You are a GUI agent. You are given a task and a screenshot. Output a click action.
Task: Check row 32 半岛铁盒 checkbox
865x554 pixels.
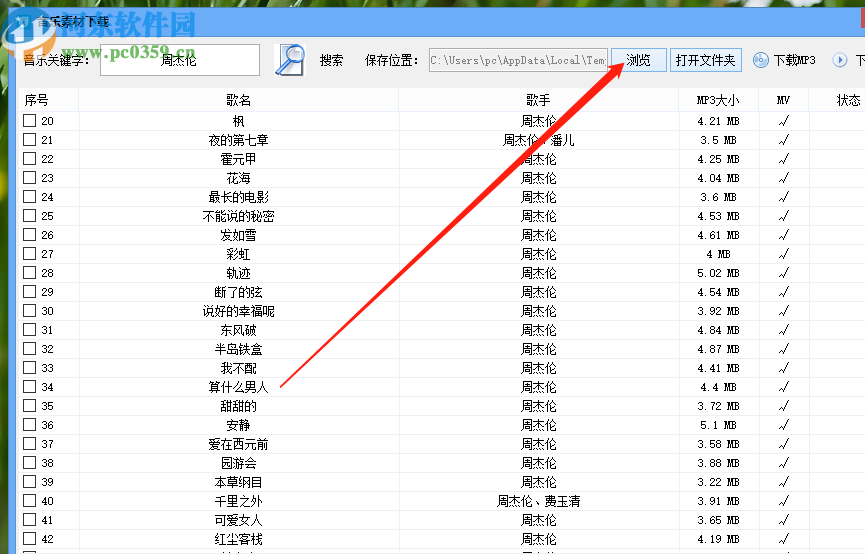[x=30, y=349]
